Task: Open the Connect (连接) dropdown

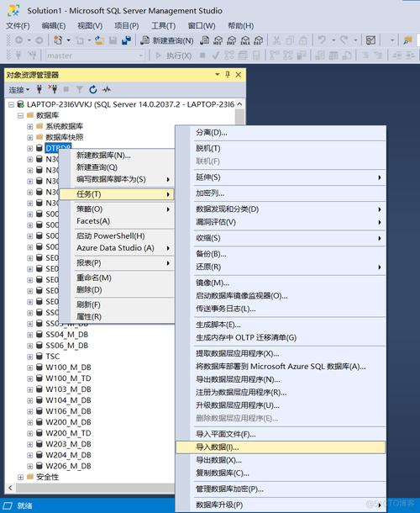Action: [19, 90]
